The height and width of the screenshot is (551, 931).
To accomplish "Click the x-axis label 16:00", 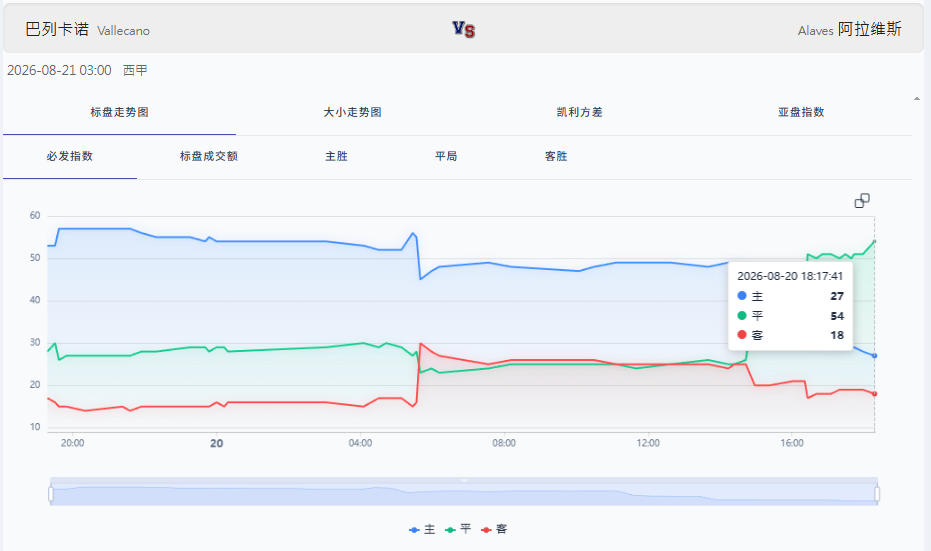I will pyautogui.click(x=792, y=443).
